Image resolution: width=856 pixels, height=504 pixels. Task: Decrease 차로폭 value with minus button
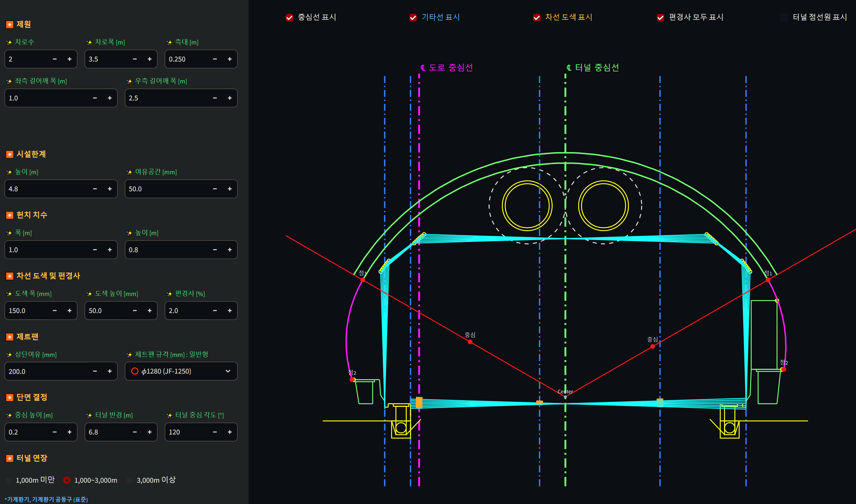(x=135, y=59)
